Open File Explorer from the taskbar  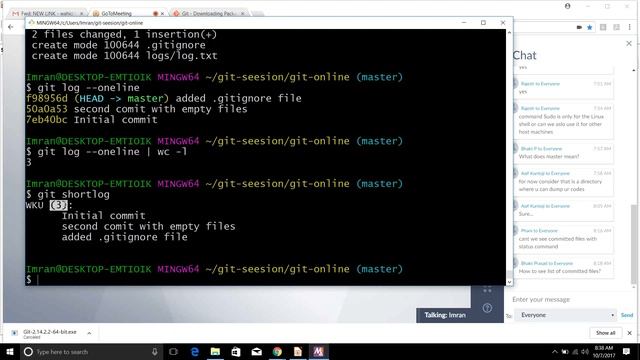tap(215, 351)
